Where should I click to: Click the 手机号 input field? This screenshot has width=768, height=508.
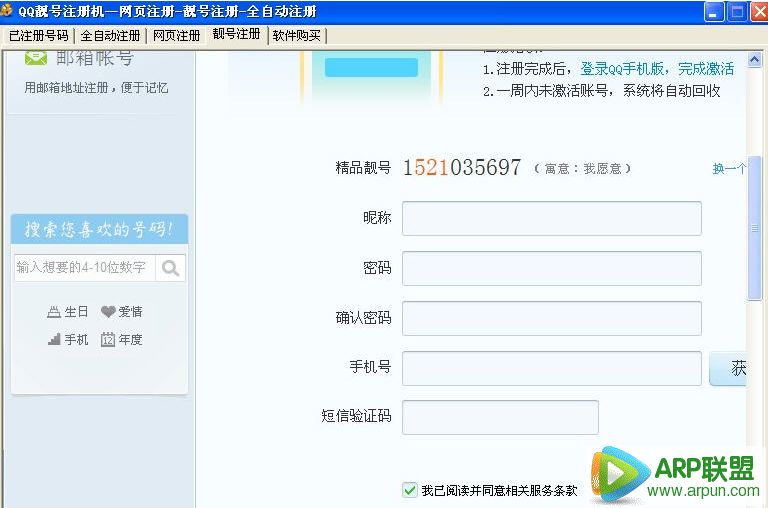click(552, 368)
